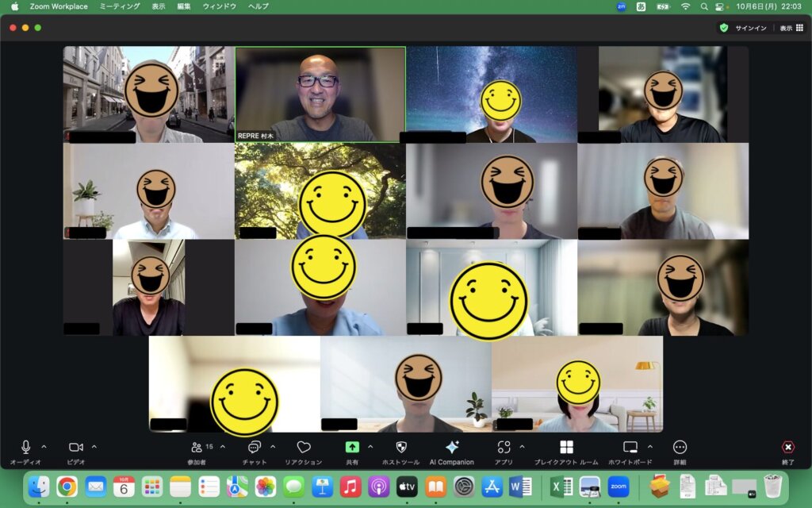Toggle the camera with the ビデオ button
This screenshot has width=812, height=508.
(76, 448)
